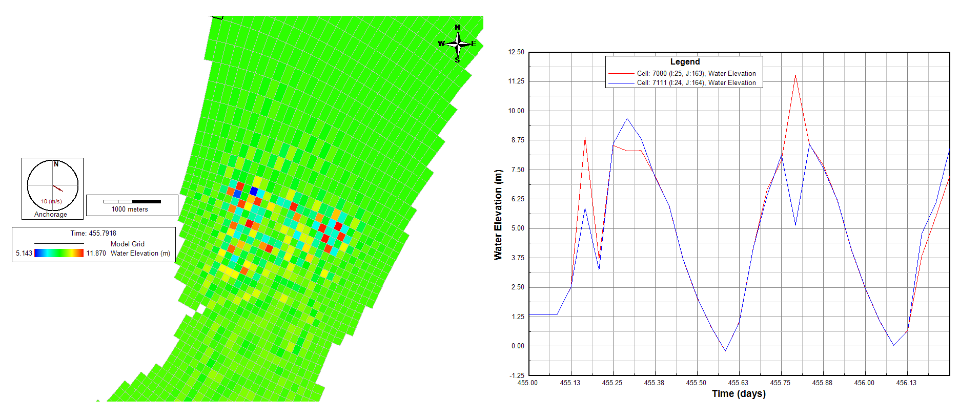Viewport: 980px width, 420px height.
Task: Select the Cell 7111 Water Elevation legend entry
Action: point(696,83)
